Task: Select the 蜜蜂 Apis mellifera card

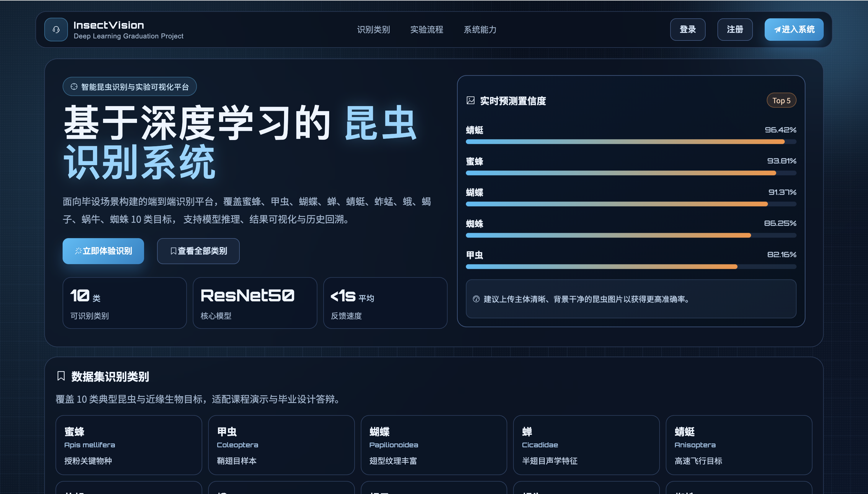Action: [129, 445]
